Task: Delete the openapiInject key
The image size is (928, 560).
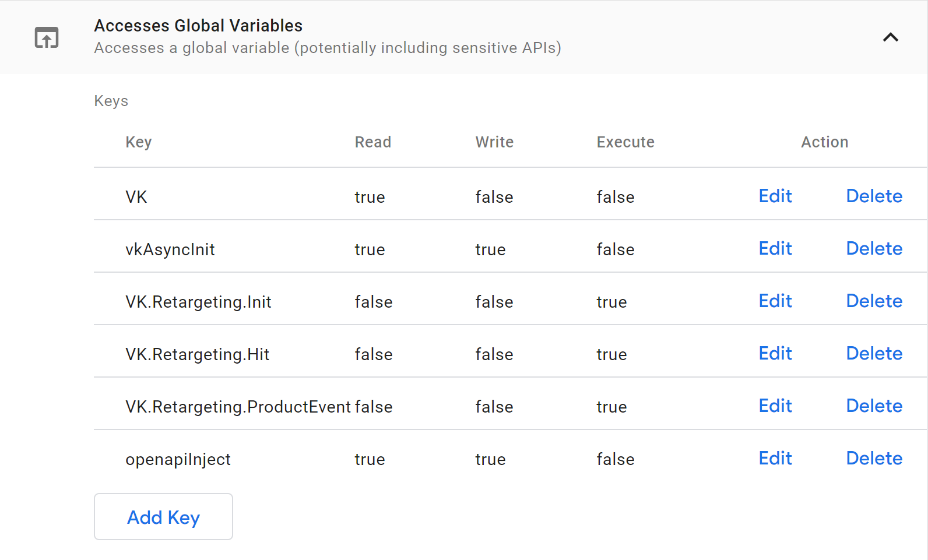Action: pyautogui.click(x=874, y=459)
